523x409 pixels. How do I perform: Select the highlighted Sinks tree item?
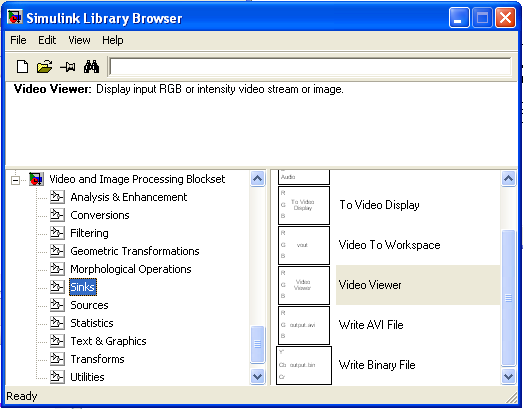[x=83, y=287]
